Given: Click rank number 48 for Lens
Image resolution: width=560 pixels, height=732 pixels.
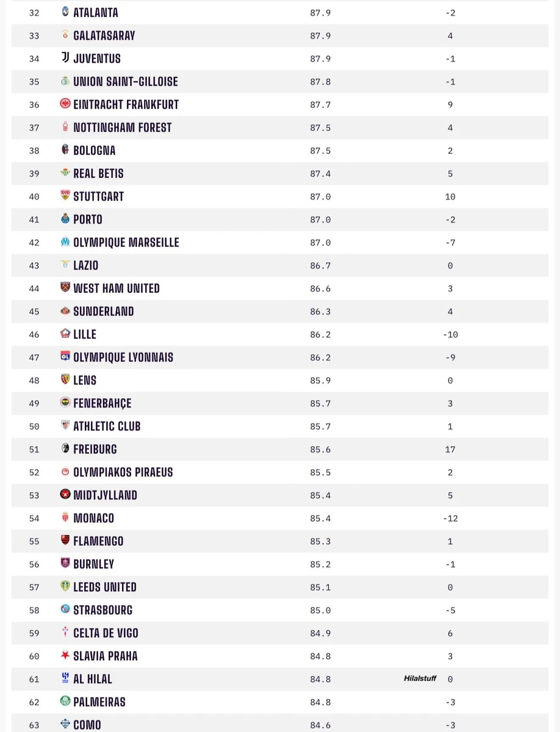Looking at the screenshot, I should pyautogui.click(x=34, y=381).
